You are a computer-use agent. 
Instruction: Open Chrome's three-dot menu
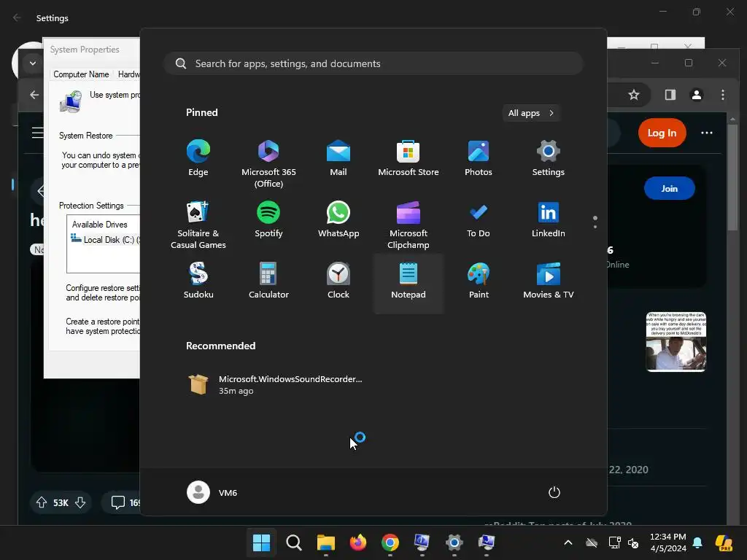tap(723, 95)
